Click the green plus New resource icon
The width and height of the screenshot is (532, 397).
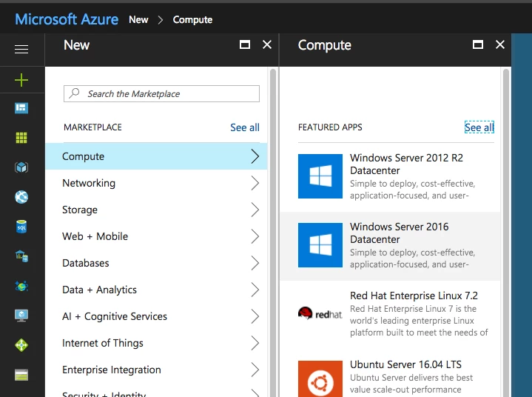pyautogui.click(x=21, y=80)
